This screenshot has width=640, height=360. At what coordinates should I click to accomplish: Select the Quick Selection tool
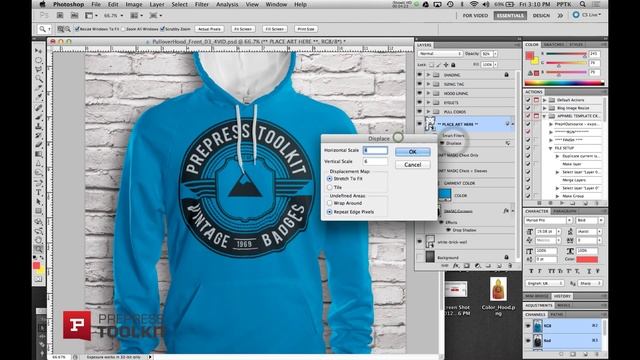coord(39,78)
